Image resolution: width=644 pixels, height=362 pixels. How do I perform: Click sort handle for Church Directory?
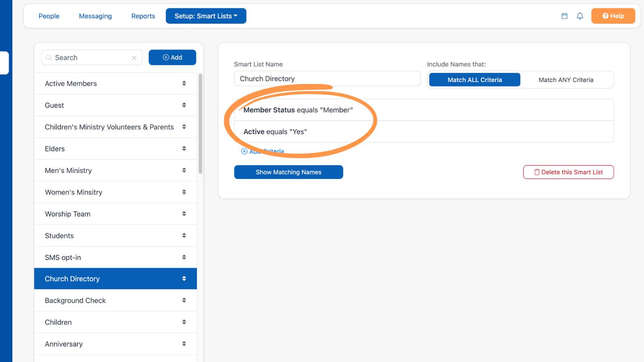(x=184, y=278)
